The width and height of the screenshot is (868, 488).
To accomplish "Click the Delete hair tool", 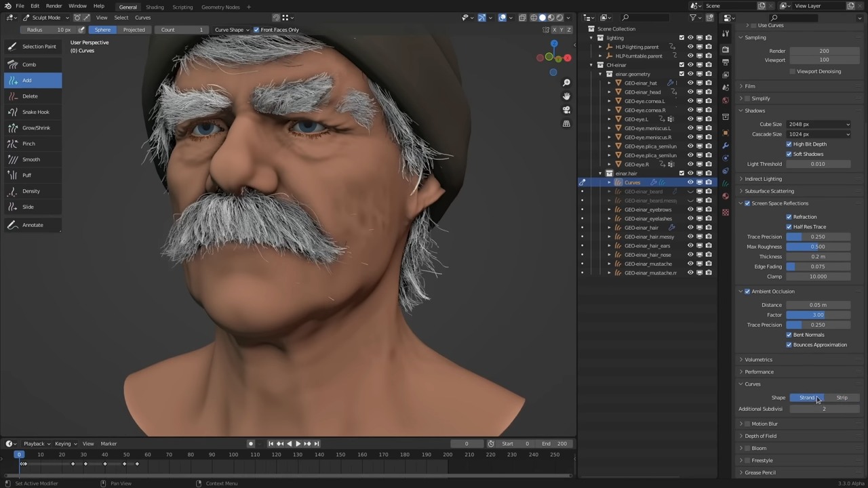I will (30, 96).
